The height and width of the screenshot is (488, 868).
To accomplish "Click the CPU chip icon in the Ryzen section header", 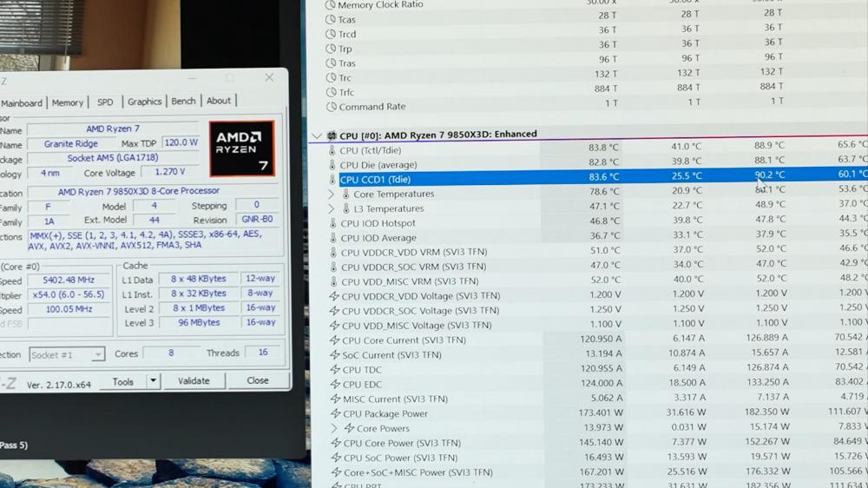I will [x=332, y=135].
